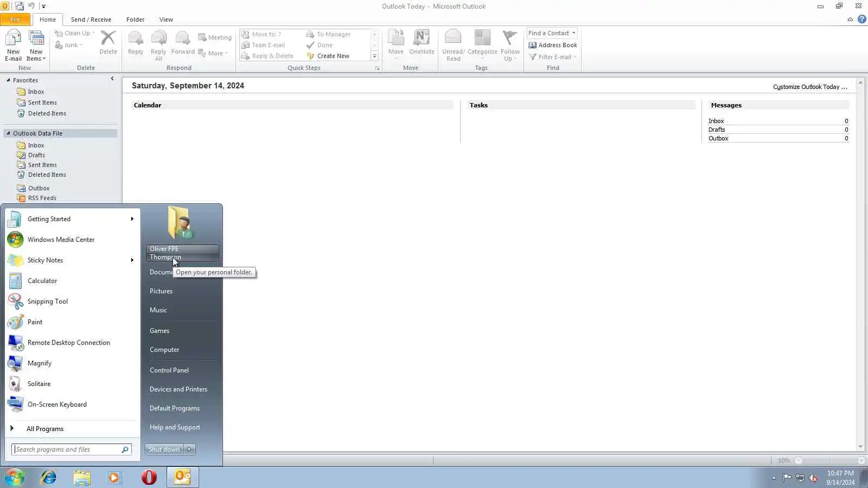
Task: Click the Outlook Help question icon
Action: [861, 20]
